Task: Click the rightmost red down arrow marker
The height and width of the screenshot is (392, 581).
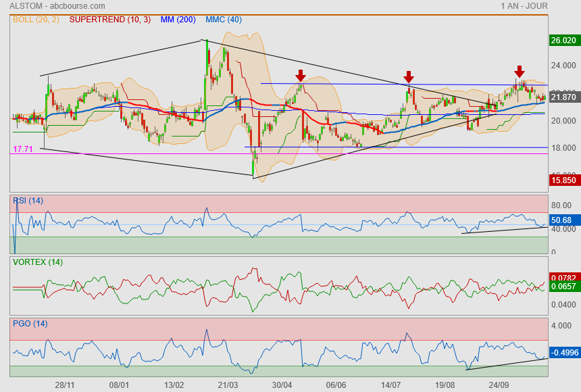Action: (519, 72)
